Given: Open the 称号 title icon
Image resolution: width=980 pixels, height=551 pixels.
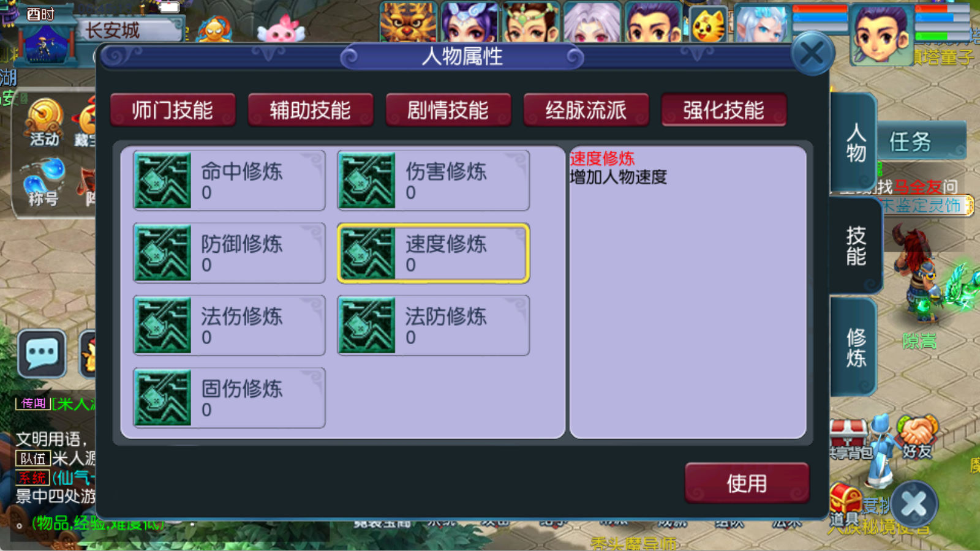Looking at the screenshot, I should click(x=43, y=182).
